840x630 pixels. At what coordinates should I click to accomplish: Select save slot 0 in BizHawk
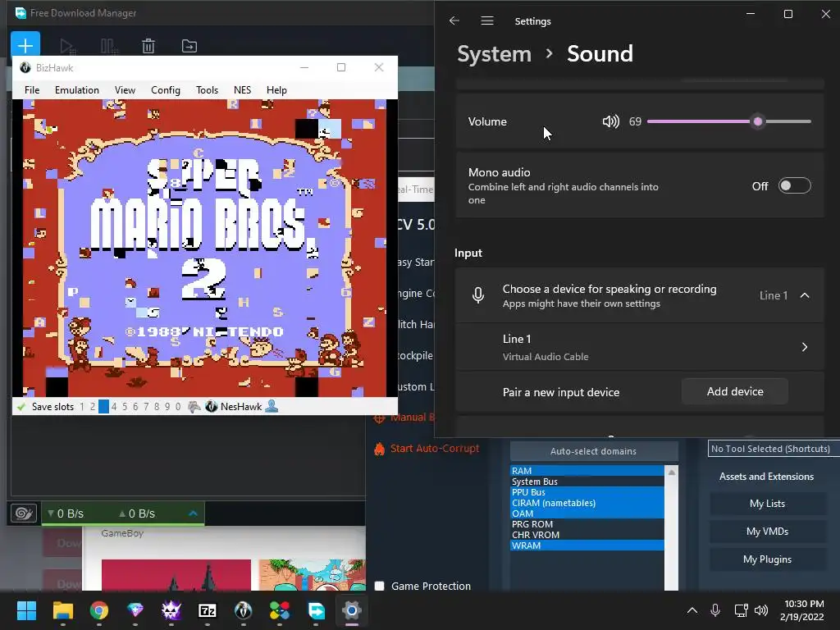pyautogui.click(x=178, y=407)
